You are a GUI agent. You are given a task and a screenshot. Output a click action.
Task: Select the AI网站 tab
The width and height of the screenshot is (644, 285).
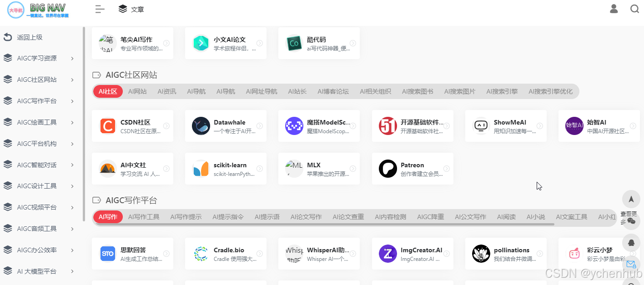[137, 91]
